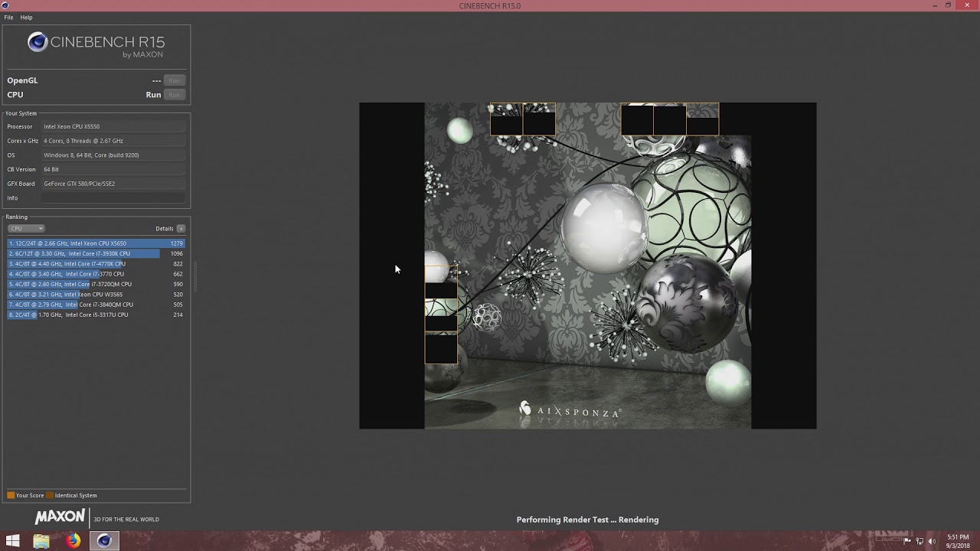Open the File menu
The width and height of the screenshot is (980, 551).
tap(8, 17)
